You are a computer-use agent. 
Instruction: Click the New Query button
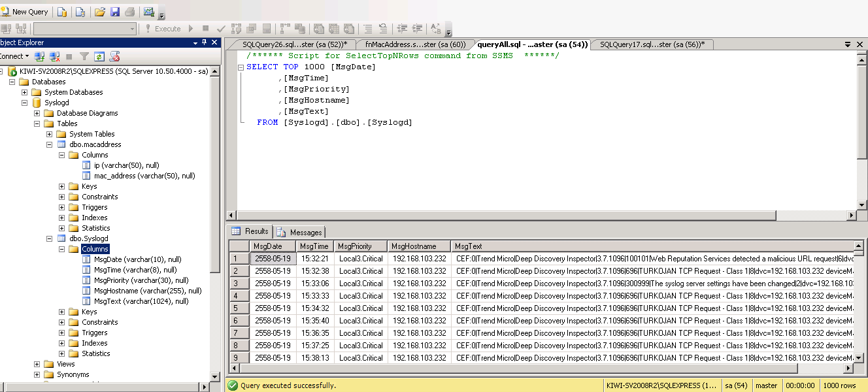(x=25, y=12)
